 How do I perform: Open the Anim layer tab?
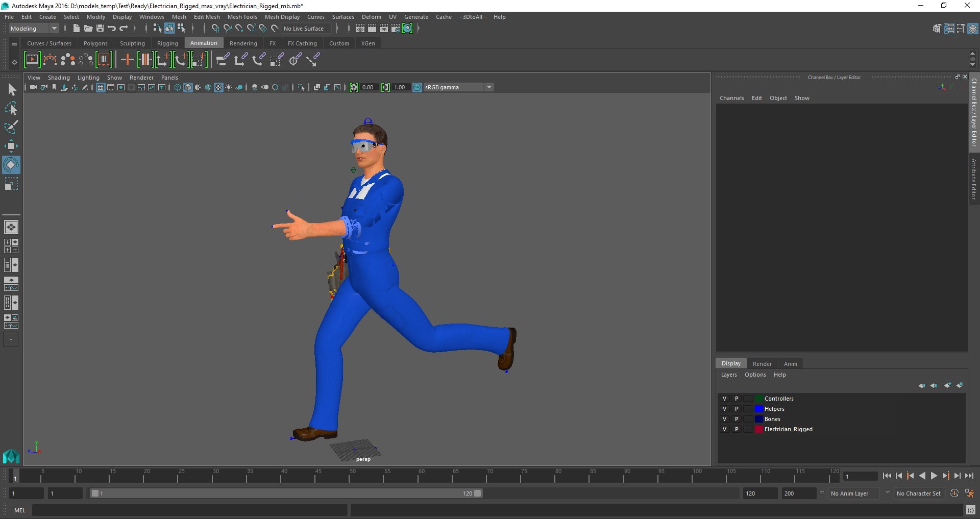[x=790, y=364]
